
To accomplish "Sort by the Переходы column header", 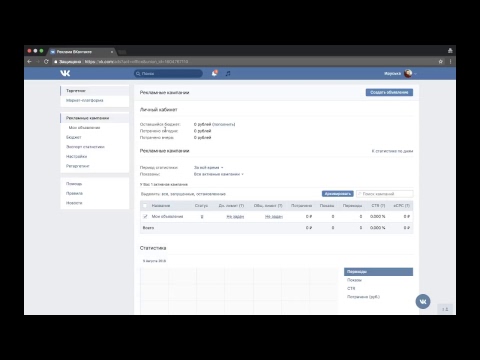I will click(352, 206).
